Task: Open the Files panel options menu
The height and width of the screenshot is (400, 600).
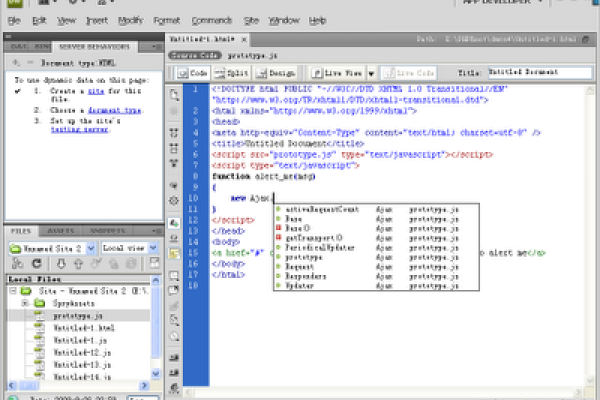Action: click(156, 230)
